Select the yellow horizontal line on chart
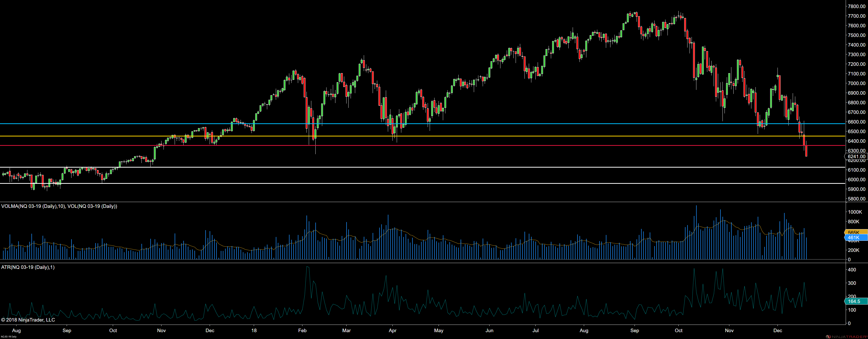Image resolution: width=868 pixels, height=339 pixels. [x=423, y=136]
